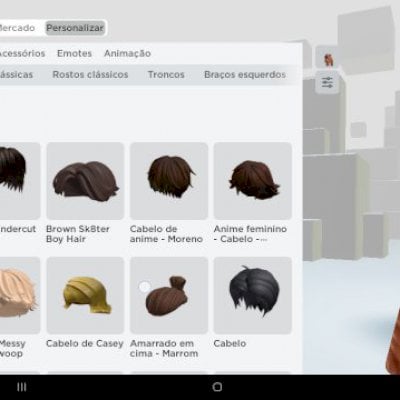Open the Acessórios category
The height and width of the screenshot is (400, 400).
(22, 53)
